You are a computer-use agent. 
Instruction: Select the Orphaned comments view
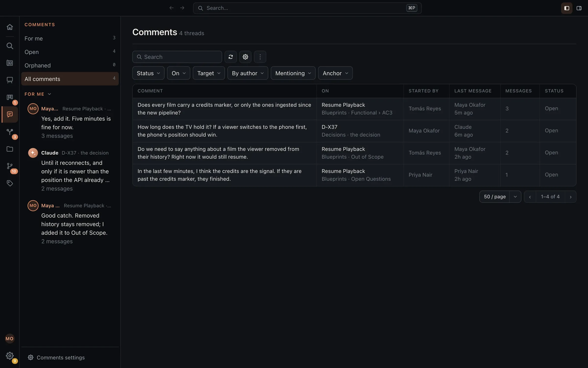coord(70,66)
